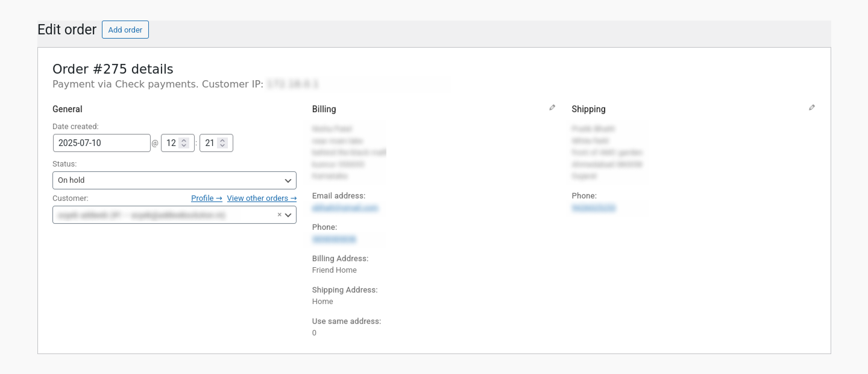Click the blurred billing email address link

pyautogui.click(x=345, y=208)
